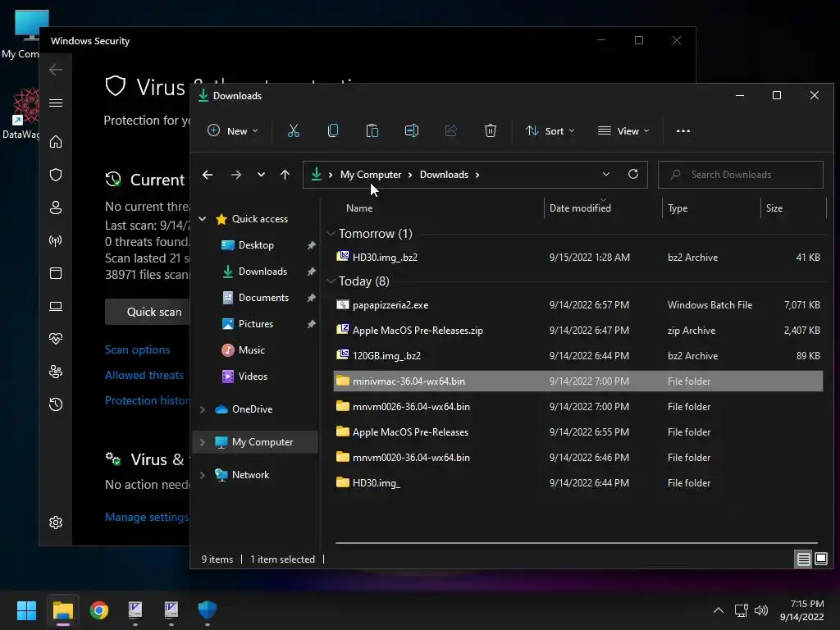Refresh the Downloads folder view

tap(633, 174)
